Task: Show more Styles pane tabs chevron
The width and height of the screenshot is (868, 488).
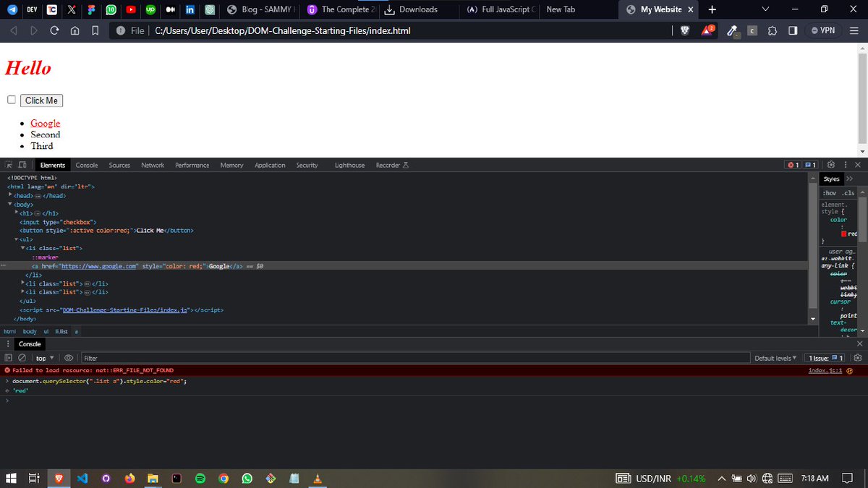Action: [x=849, y=179]
